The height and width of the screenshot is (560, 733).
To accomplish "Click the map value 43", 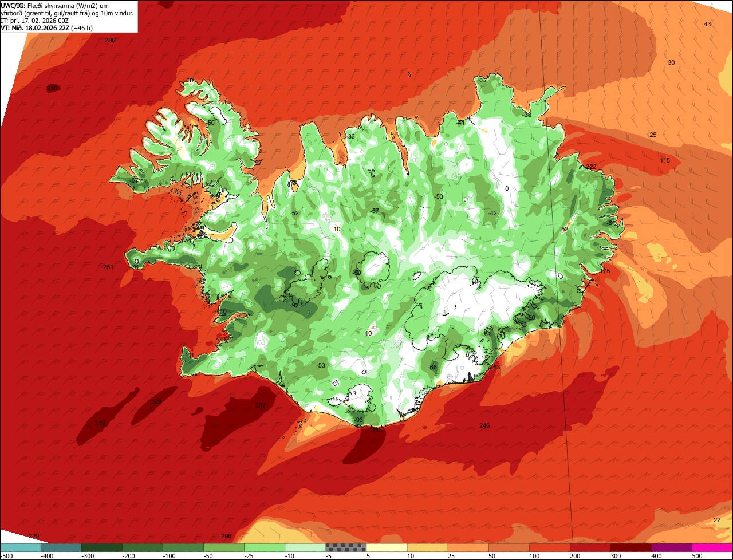I will point(707,24).
